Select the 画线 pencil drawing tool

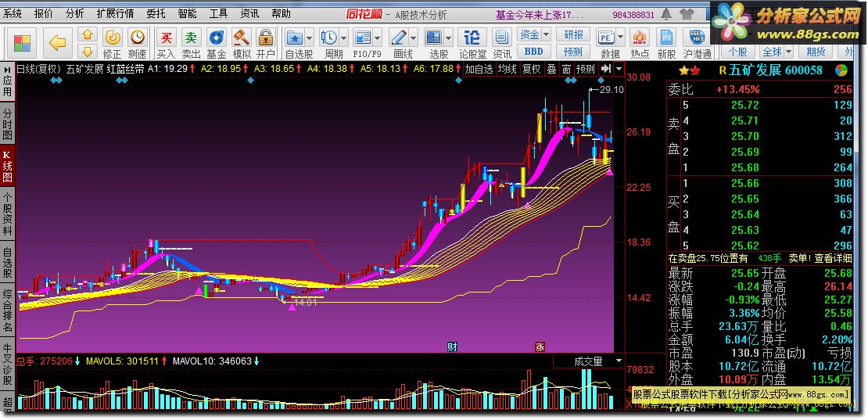click(399, 38)
